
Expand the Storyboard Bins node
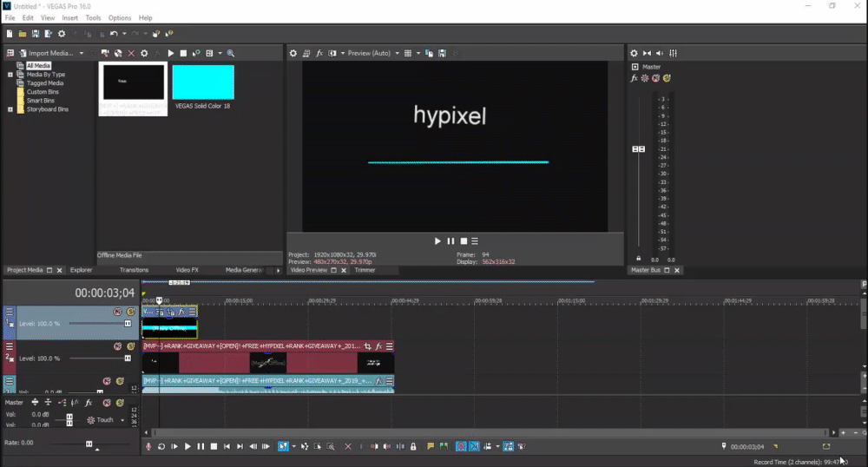coord(10,109)
